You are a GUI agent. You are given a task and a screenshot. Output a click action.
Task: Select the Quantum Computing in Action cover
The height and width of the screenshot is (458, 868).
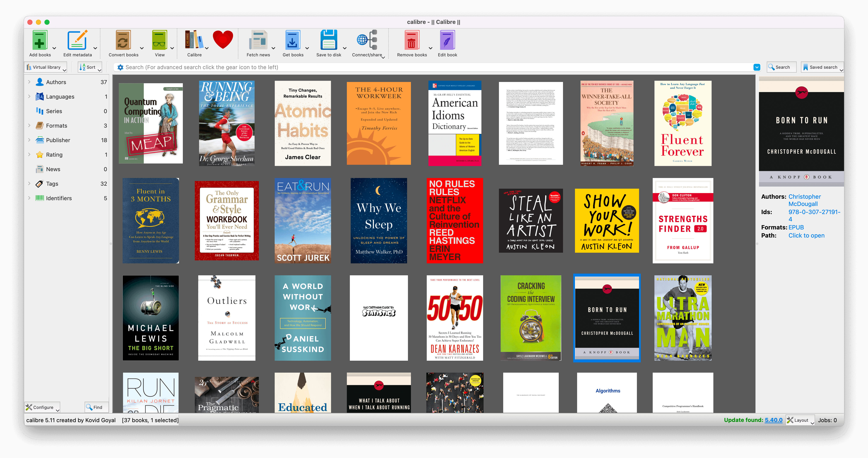151,123
